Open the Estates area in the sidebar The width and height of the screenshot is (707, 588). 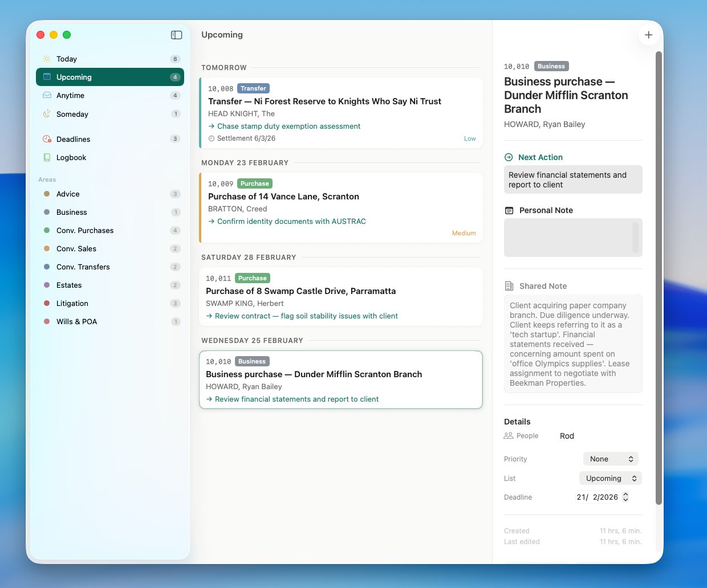pyautogui.click(x=69, y=285)
